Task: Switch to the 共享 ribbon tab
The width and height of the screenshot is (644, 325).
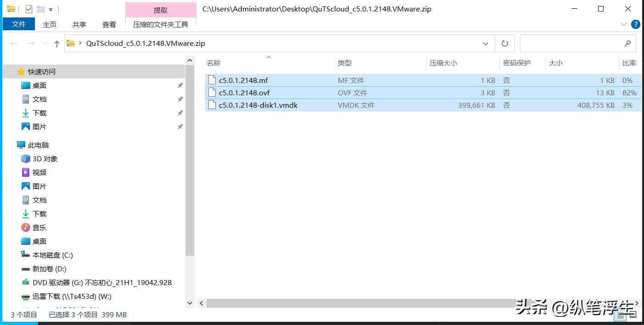Action: point(79,24)
